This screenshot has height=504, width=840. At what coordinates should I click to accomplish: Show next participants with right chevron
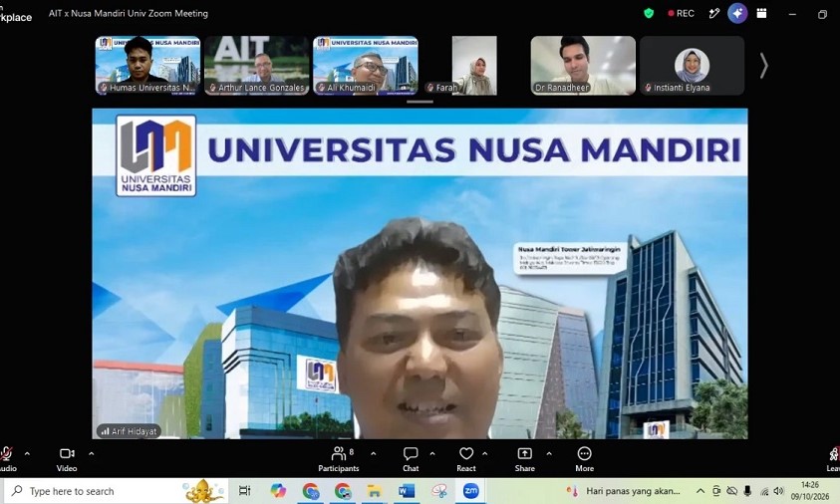coord(764,66)
